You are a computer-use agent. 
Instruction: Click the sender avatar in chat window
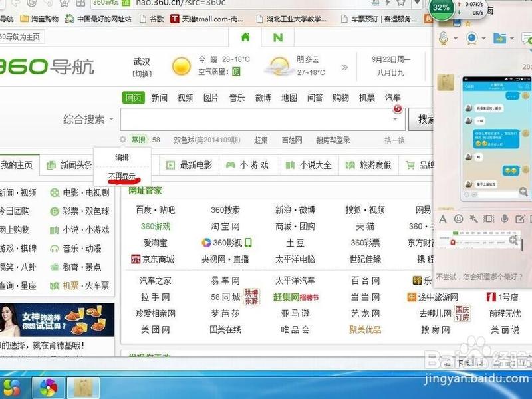446,82
